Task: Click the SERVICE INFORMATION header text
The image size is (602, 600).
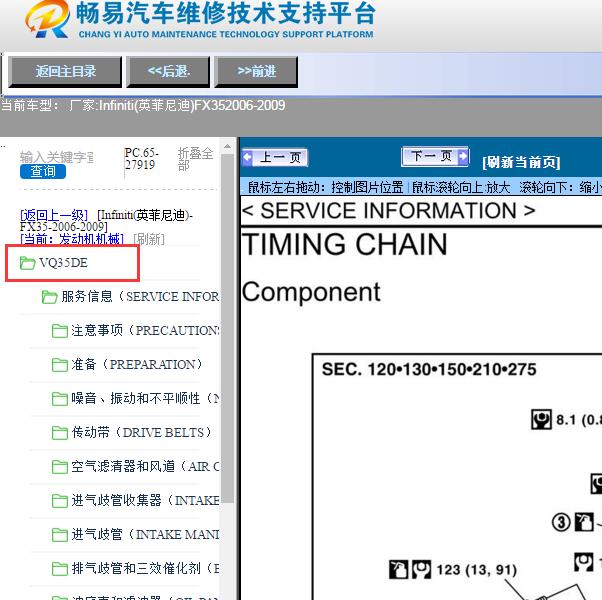Action: (x=389, y=210)
